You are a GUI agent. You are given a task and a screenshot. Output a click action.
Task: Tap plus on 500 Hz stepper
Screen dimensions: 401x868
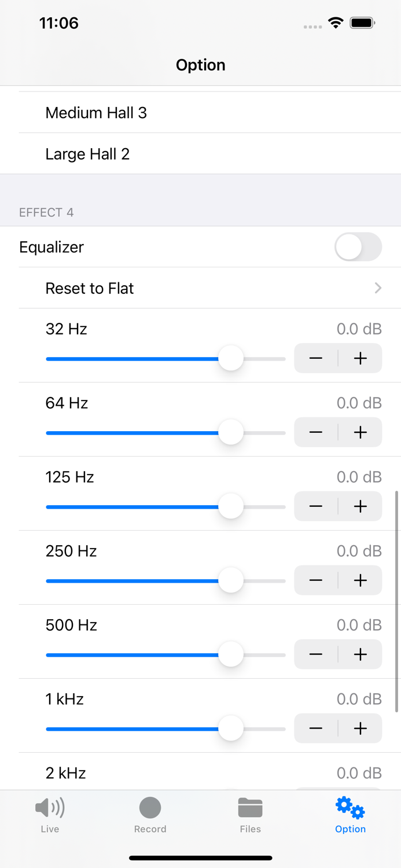(360, 654)
